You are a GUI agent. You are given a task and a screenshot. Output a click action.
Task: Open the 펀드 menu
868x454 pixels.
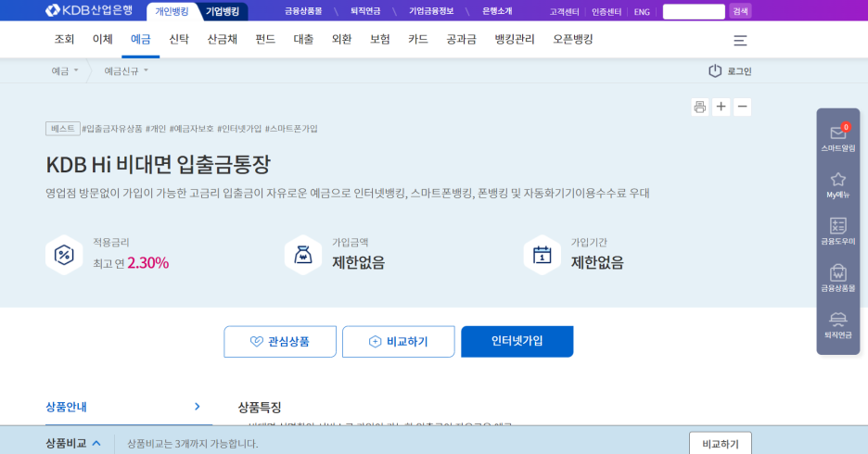point(265,39)
